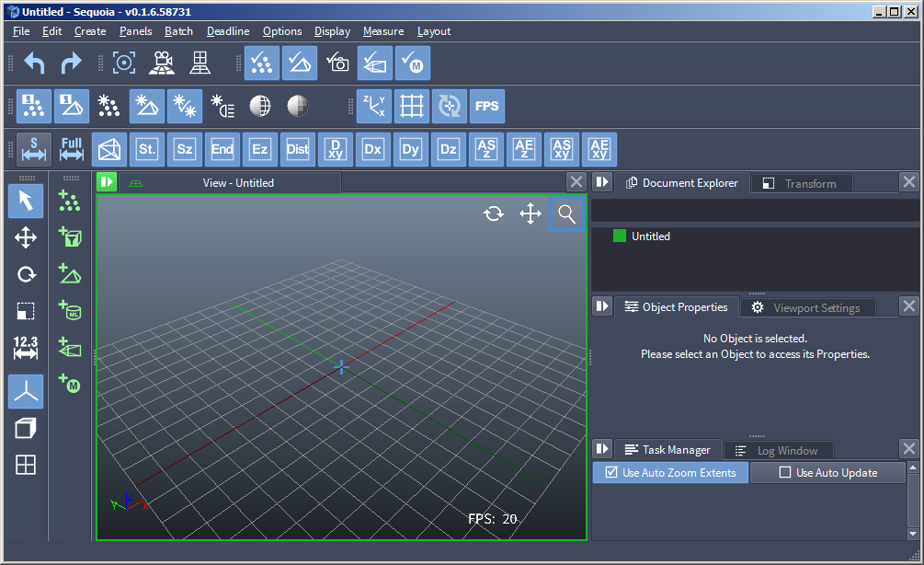Click the Undo arrow icon
Viewport: 924px width, 565px height.
pos(34,63)
